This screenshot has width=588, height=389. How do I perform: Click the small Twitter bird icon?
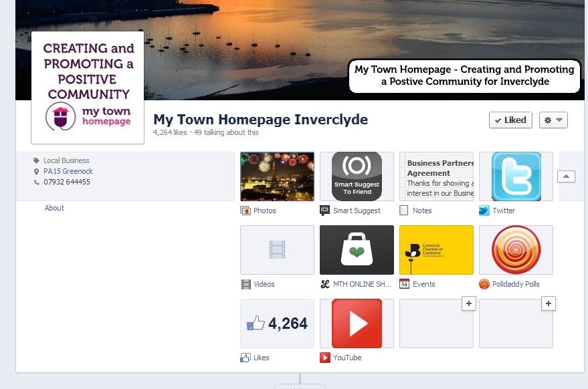484,211
